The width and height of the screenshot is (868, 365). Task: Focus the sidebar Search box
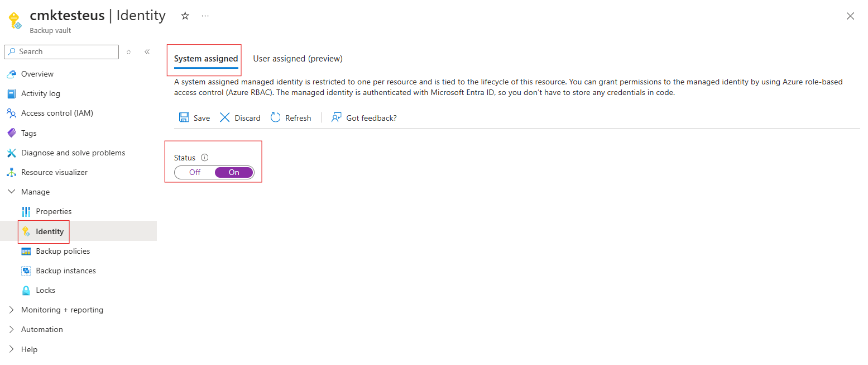pyautogui.click(x=61, y=51)
